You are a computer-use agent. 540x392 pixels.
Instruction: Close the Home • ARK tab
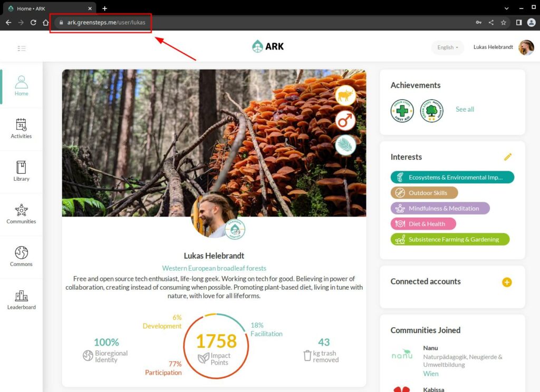[90, 8]
